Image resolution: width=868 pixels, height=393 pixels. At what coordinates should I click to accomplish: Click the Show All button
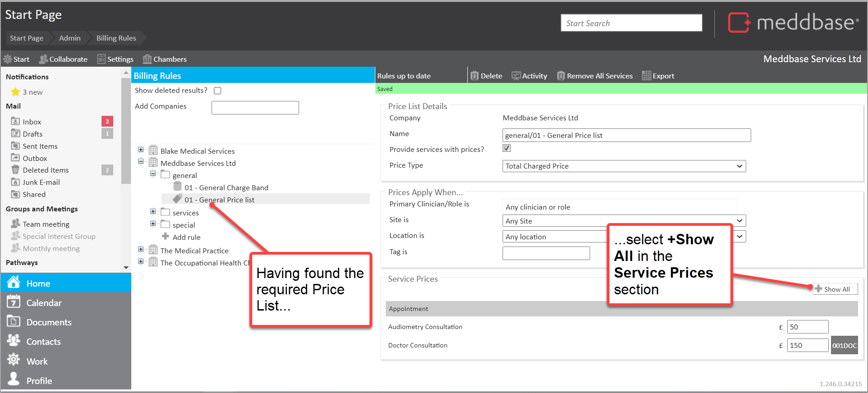835,289
